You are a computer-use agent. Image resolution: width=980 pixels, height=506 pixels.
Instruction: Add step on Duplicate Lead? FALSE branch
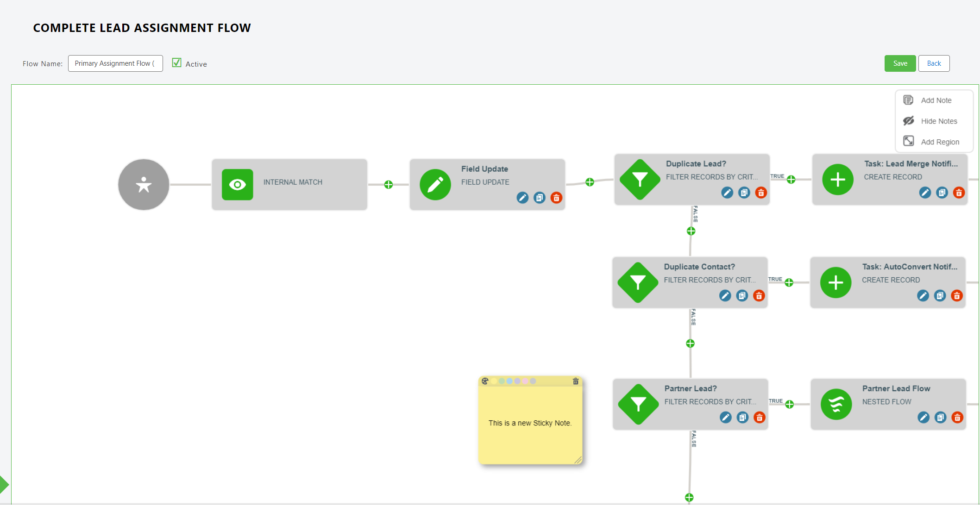tap(691, 231)
